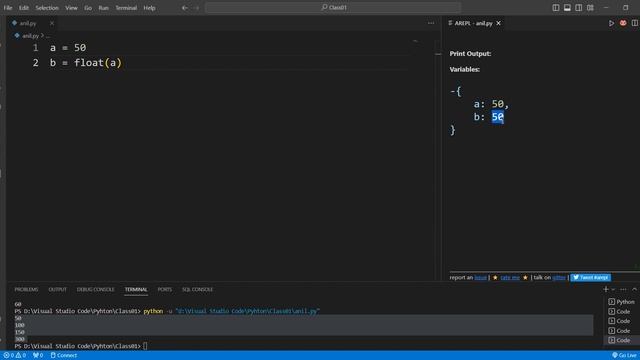Open the View menu
The width and height of the screenshot is (640, 360).
pyautogui.click(x=71, y=8)
